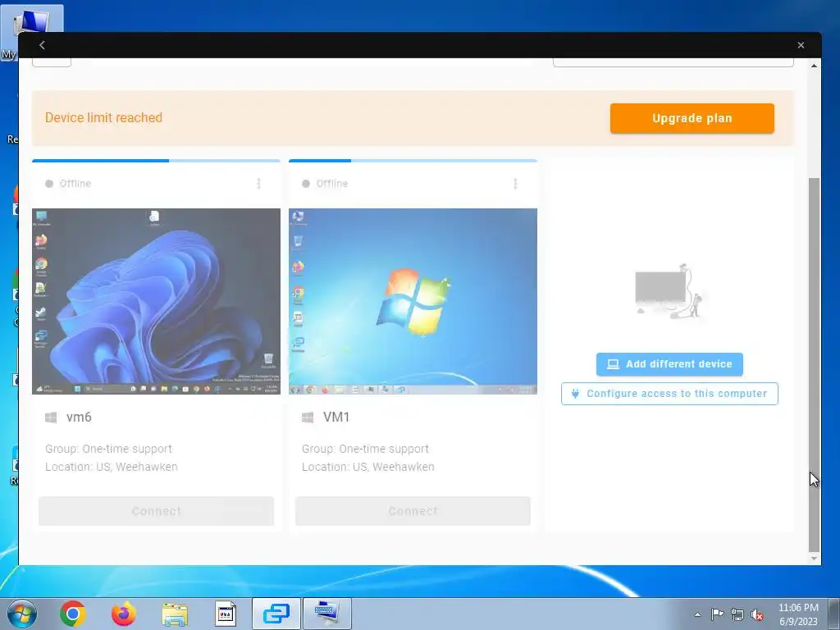
Task: Open the Windows Start menu
Action: pyautogui.click(x=22, y=614)
